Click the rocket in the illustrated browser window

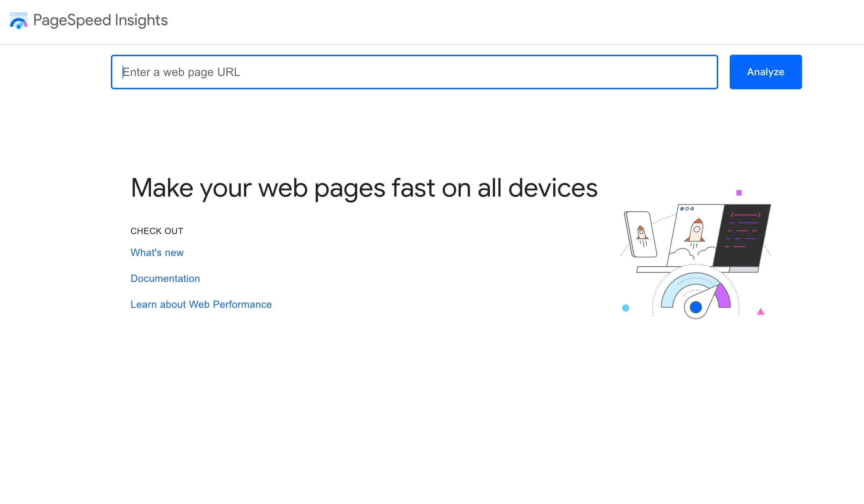pos(696,231)
